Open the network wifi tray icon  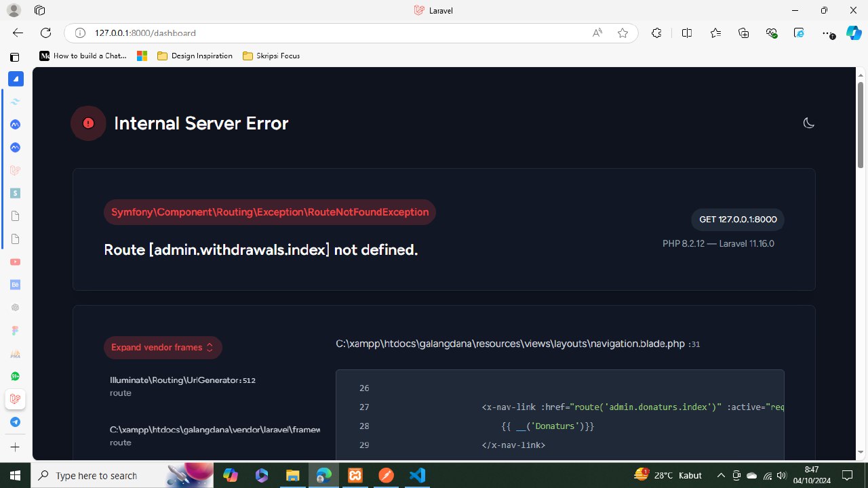[767, 476]
